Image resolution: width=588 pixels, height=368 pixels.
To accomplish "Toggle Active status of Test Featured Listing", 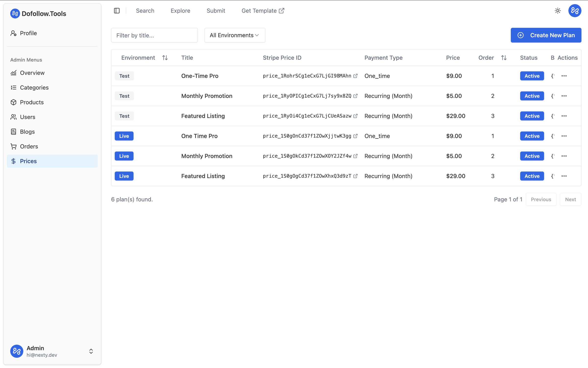I will click(532, 116).
